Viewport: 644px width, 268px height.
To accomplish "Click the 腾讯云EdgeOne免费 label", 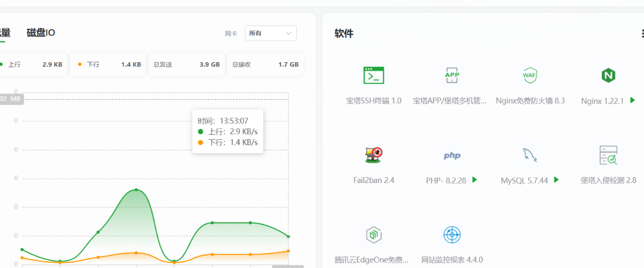I will [x=371, y=260].
